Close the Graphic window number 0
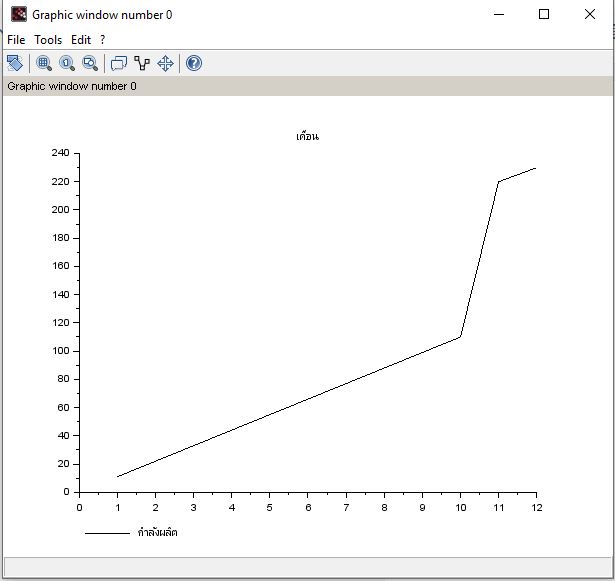615x581 pixels. 590,15
